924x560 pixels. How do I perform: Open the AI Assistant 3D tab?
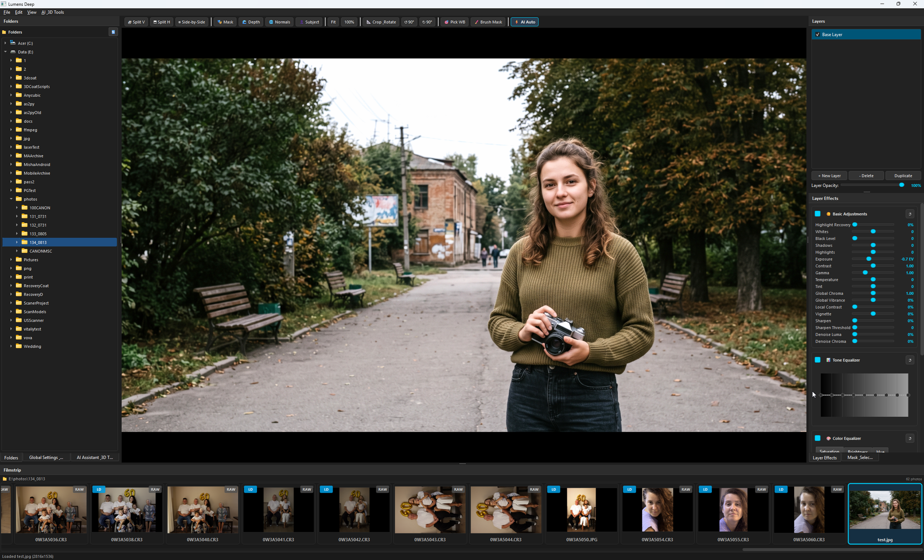click(95, 458)
